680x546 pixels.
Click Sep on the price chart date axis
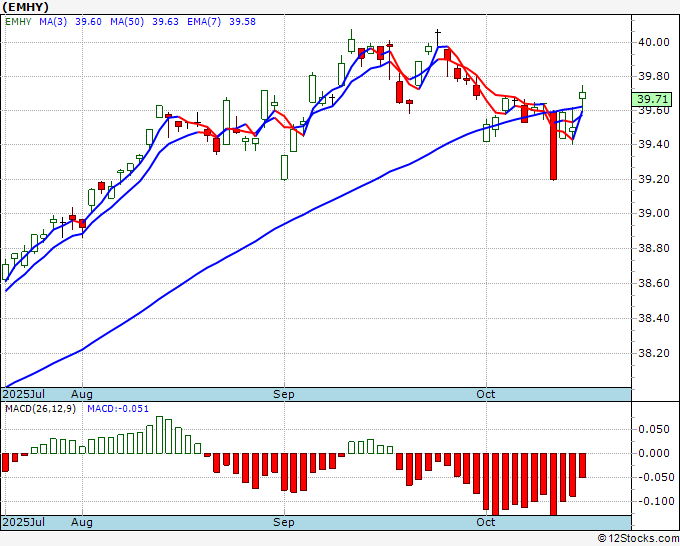click(284, 394)
